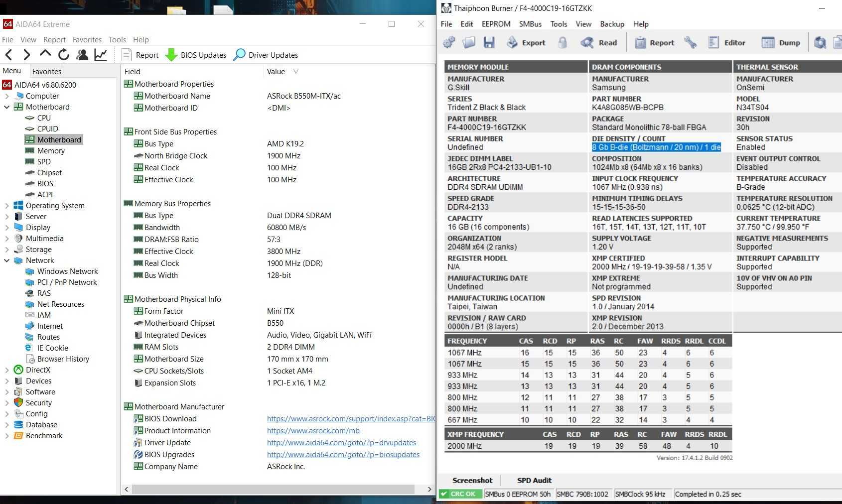842x504 pixels.
Task: Select BIOS in AIDA64 tree
Action: pyautogui.click(x=45, y=183)
